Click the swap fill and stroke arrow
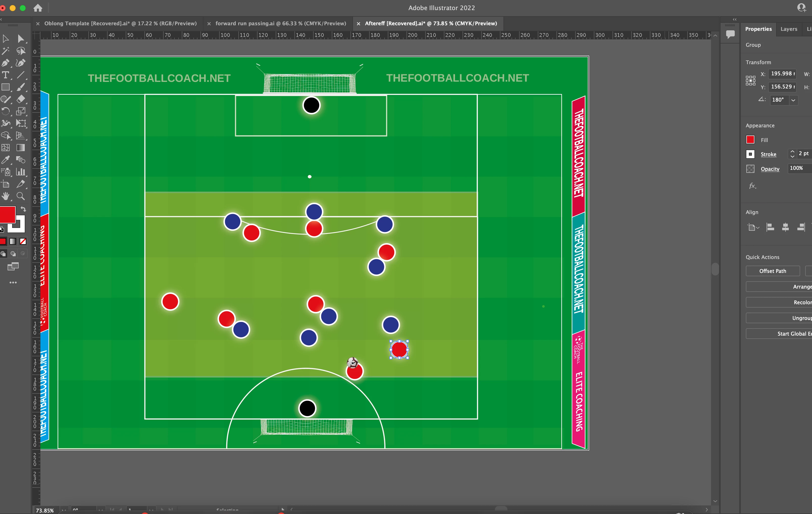 pyautogui.click(x=23, y=209)
